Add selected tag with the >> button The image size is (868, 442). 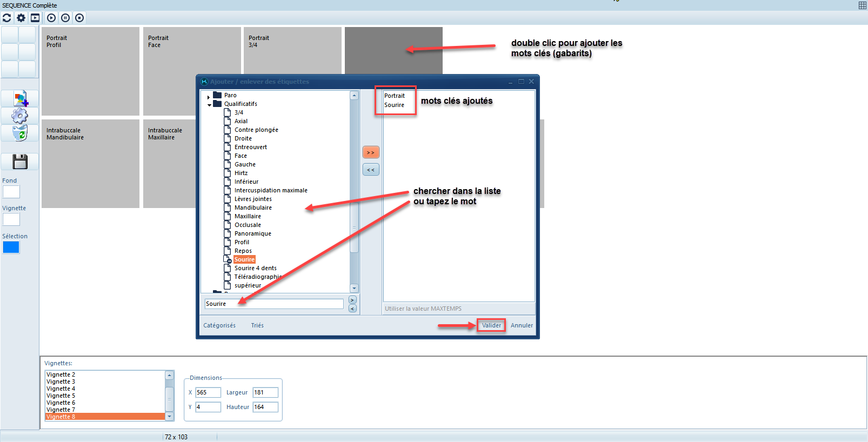click(371, 152)
